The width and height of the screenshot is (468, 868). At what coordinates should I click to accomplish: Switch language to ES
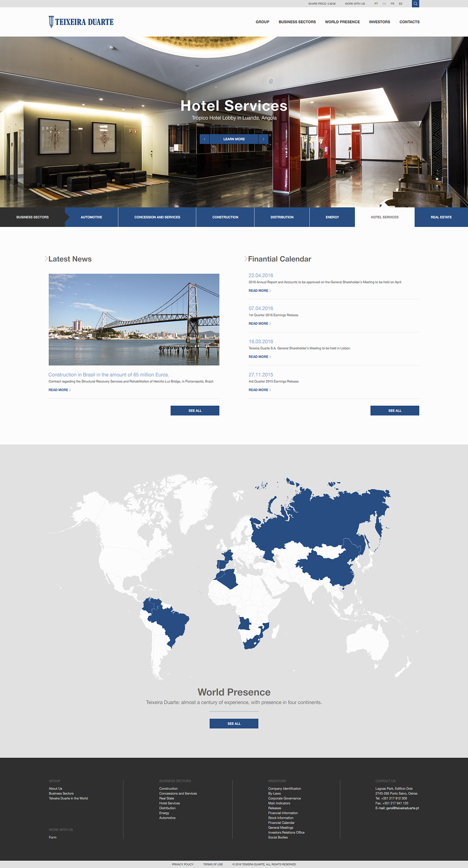(400, 4)
